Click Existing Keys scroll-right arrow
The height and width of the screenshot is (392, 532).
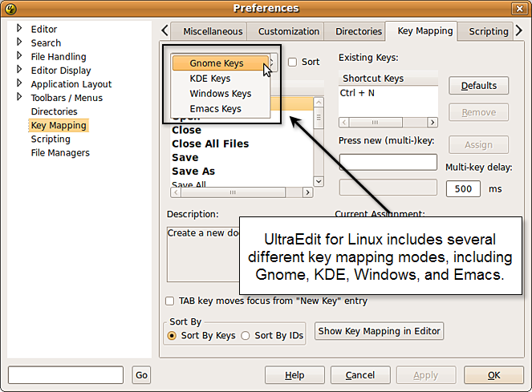click(x=433, y=122)
